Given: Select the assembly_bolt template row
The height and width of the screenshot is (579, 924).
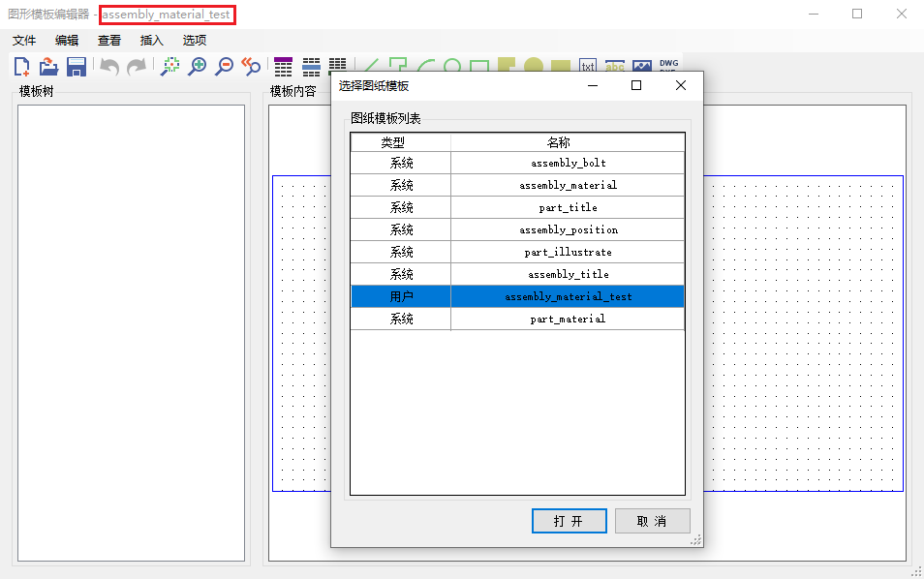Looking at the screenshot, I should [517, 163].
